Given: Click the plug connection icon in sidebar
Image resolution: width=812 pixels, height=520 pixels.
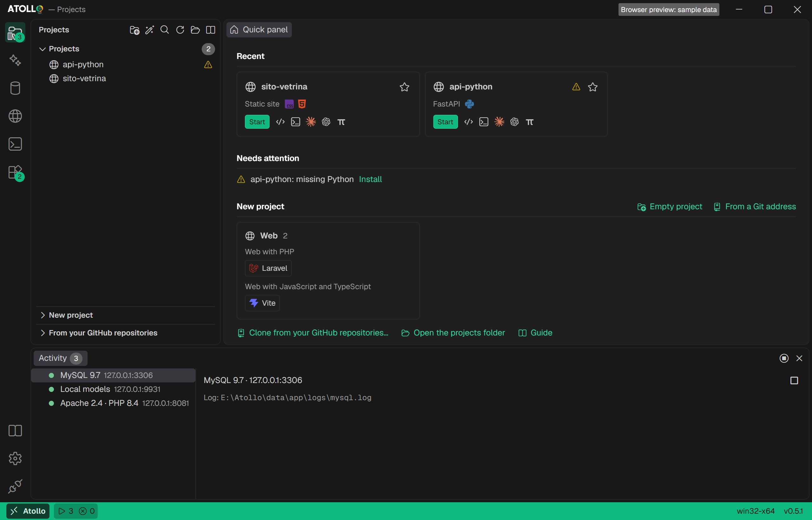Looking at the screenshot, I should click(x=15, y=486).
